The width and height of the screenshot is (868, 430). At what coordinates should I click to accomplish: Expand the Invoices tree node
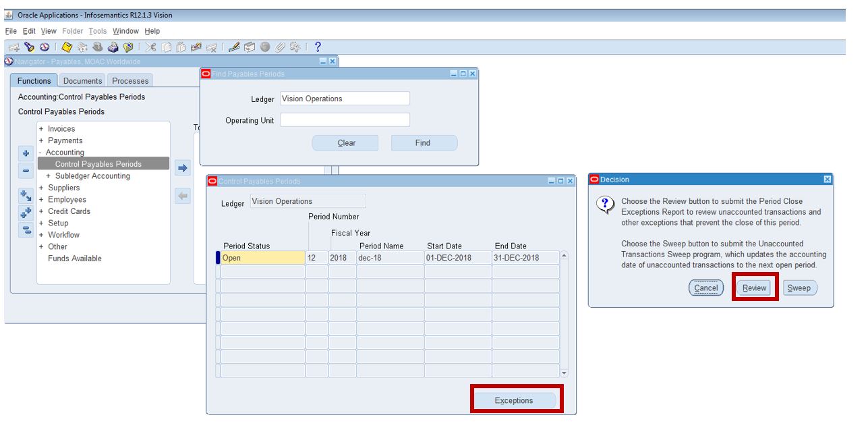tap(41, 129)
